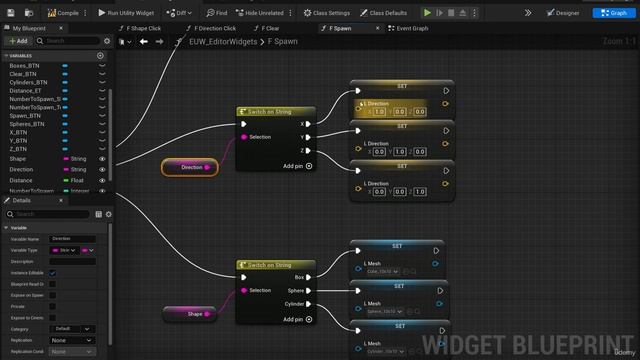Click the Direction variable getter node
The width and height of the screenshot is (640, 360).
point(190,167)
